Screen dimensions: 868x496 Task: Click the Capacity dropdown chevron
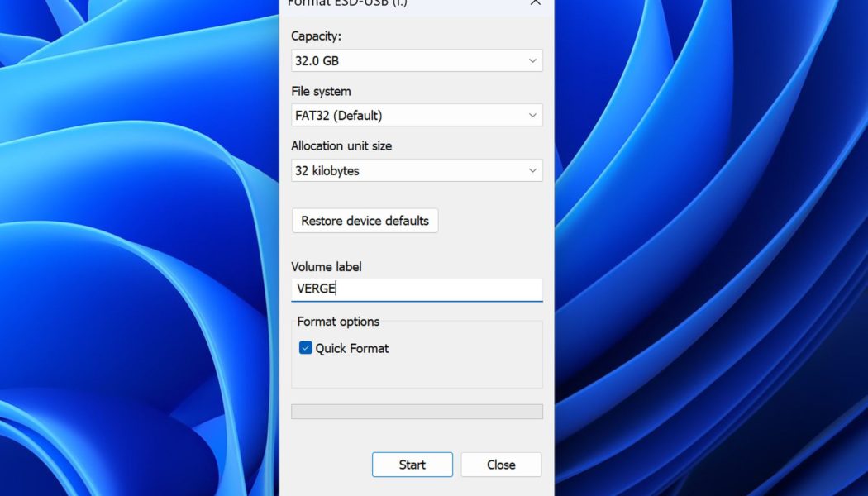533,60
